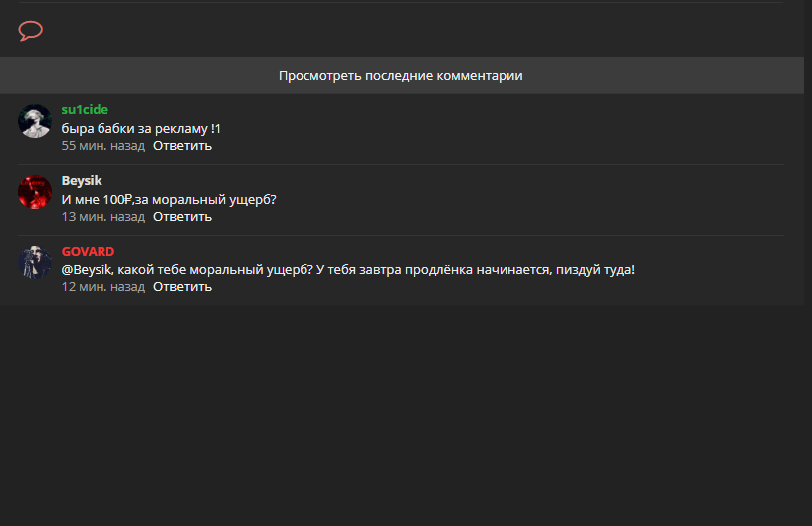
Task: Select the comment 'И мне 100₽,за моральный ущерб?'
Action: 168,200
